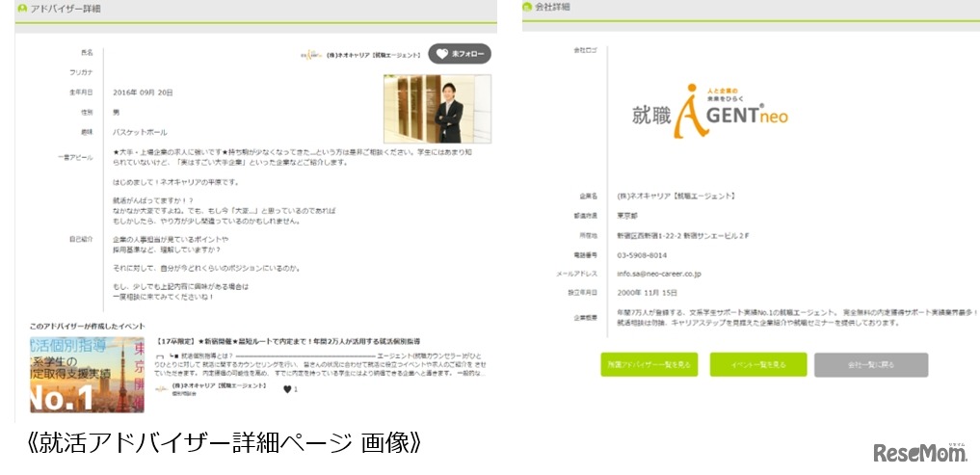Click the heading このアドバイザーが作成したイベント
980x475 pixels.
[x=88, y=327]
